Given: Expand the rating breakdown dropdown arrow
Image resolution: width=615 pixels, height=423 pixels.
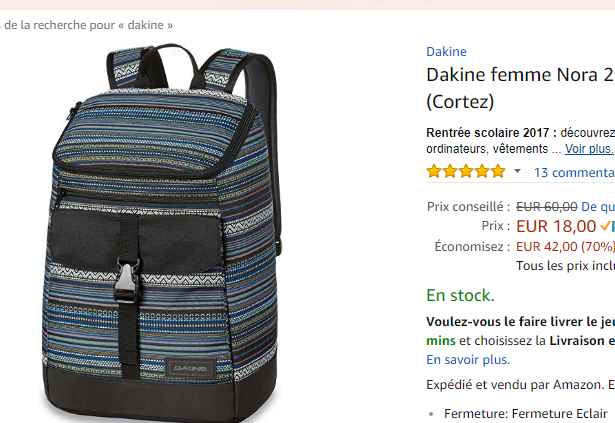Looking at the screenshot, I should (517, 171).
